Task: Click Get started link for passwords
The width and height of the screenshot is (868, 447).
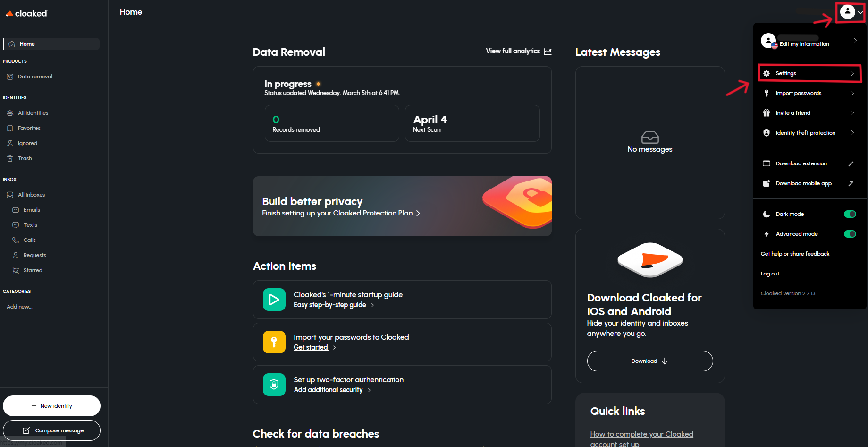Action: (x=311, y=347)
